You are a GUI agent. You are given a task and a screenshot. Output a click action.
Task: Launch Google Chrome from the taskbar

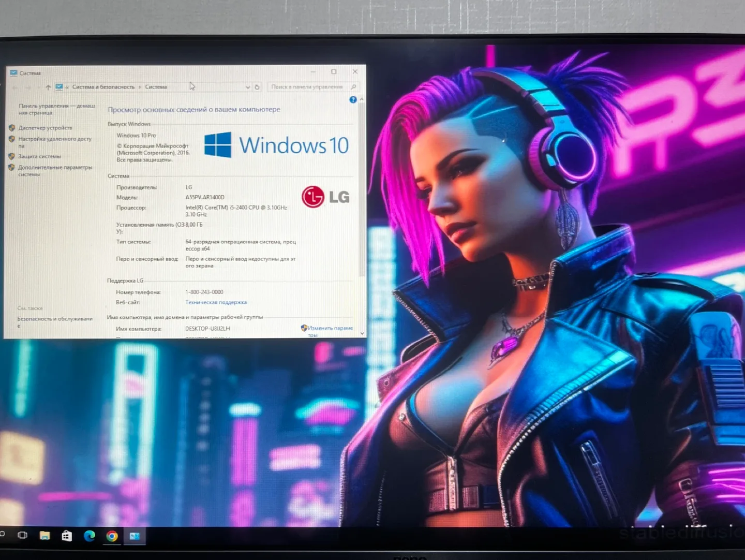[x=112, y=536]
